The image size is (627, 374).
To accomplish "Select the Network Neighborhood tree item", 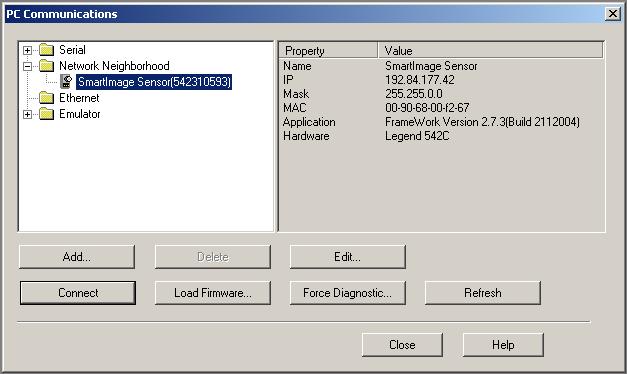I will pyautogui.click(x=114, y=66).
